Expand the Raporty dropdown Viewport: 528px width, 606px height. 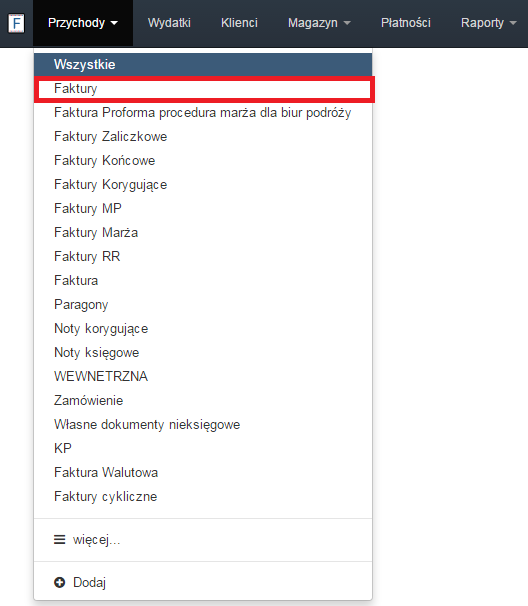point(489,23)
